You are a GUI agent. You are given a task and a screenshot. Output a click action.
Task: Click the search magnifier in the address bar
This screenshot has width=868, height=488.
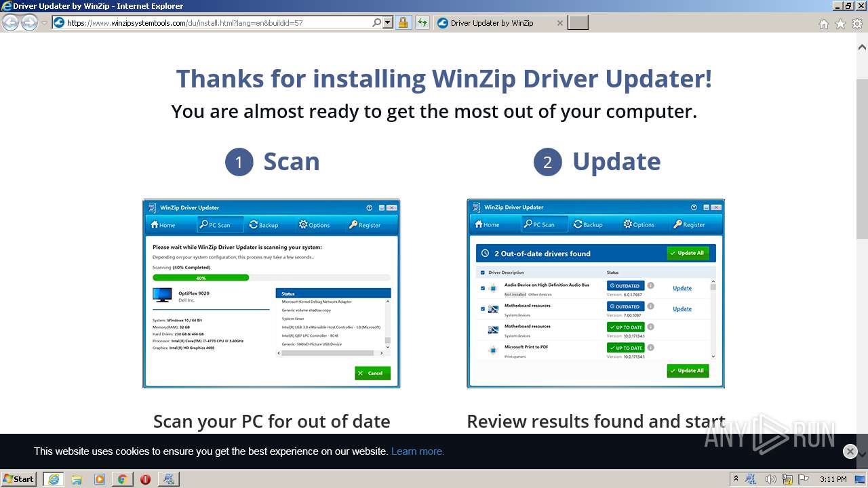tap(376, 22)
